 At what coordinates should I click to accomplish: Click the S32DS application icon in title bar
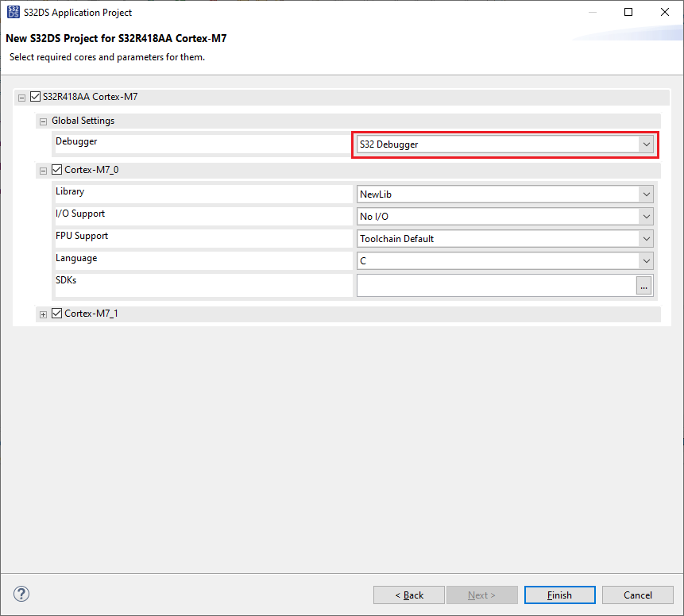click(x=11, y=12)
